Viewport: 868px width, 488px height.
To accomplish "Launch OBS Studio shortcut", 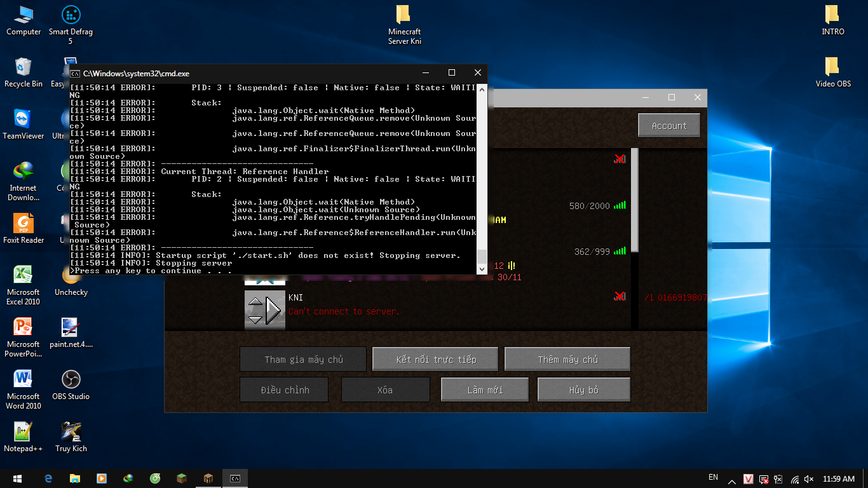I will pyautogui.click(x=71, y=385).
